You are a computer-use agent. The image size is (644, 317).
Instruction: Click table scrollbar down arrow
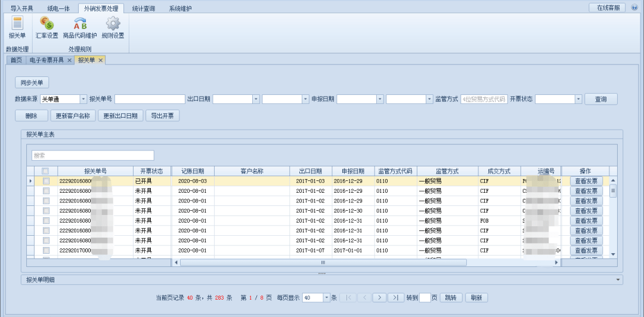[x=613, y=255]
